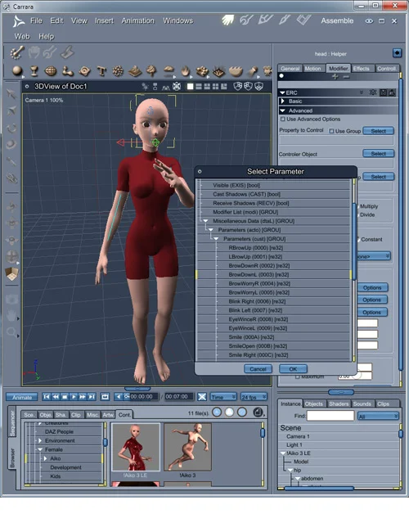Select the working box tool in left toolbar

tap(12, 274)
